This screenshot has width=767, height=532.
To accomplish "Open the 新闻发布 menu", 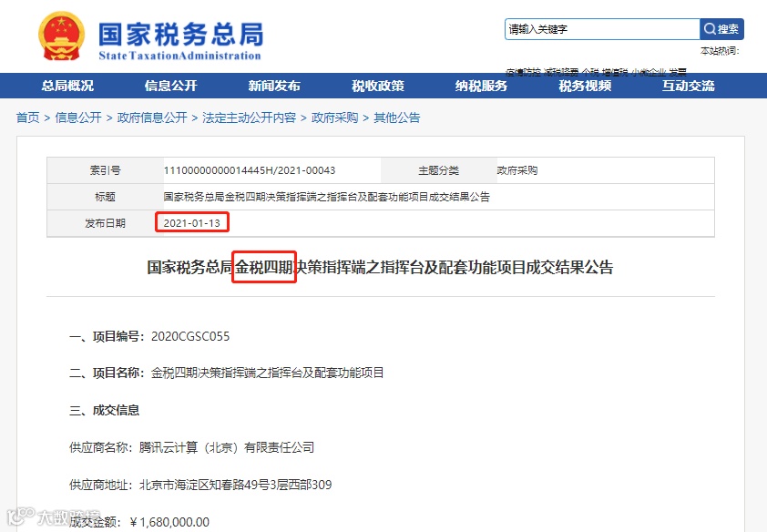I will pos(274,86).
